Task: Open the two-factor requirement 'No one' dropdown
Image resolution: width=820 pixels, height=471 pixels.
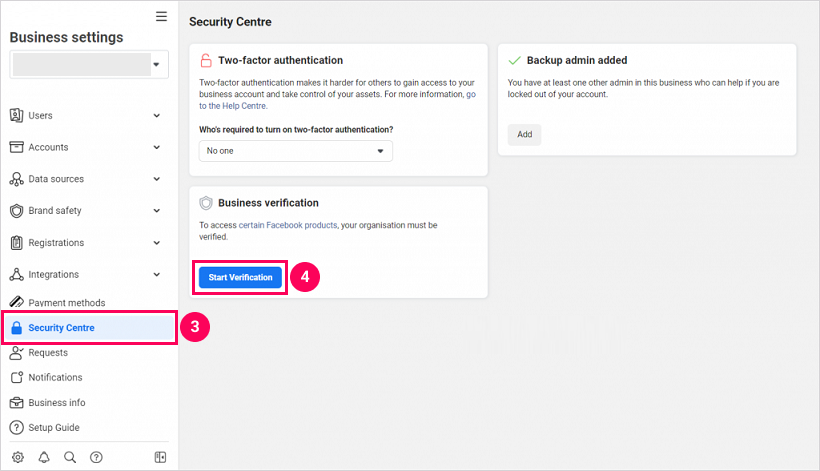Action: (x=295, y=151)
